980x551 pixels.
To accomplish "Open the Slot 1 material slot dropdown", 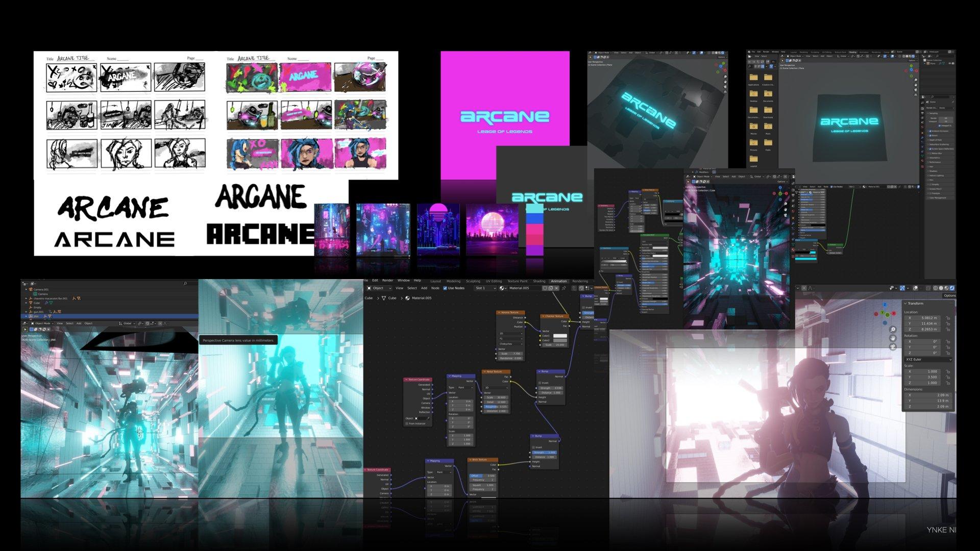I will [x=485, y=288].
